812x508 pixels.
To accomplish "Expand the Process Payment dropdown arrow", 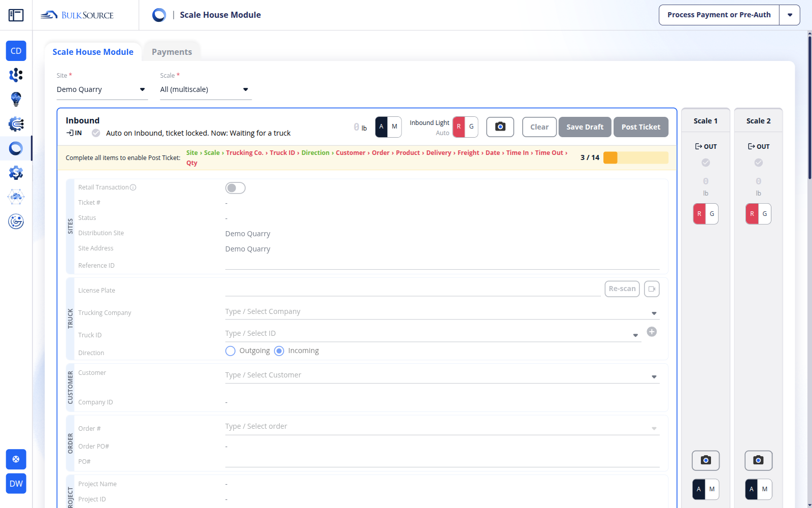I will (790, 15).
